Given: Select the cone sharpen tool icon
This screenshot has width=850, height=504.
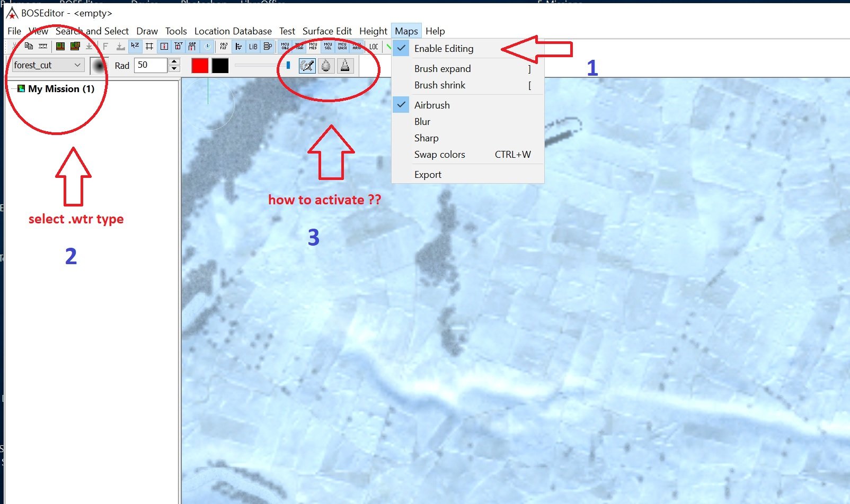Looking at the screenshot, I should pyautogui.click(x=345, y=66).
